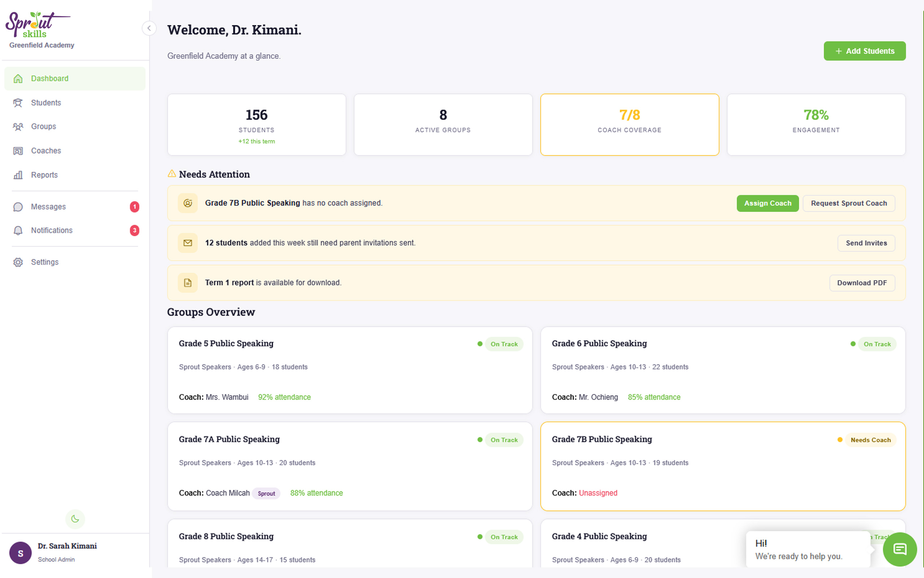Open Notifications from the sidebar

pos(75,230)
